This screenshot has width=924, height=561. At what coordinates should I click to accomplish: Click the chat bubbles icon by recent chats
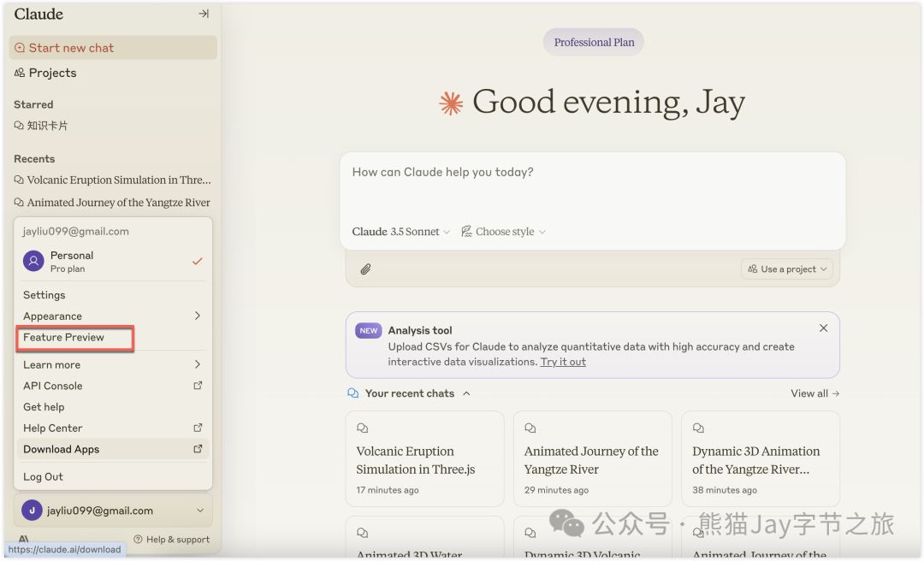click(x=353, y=393)
